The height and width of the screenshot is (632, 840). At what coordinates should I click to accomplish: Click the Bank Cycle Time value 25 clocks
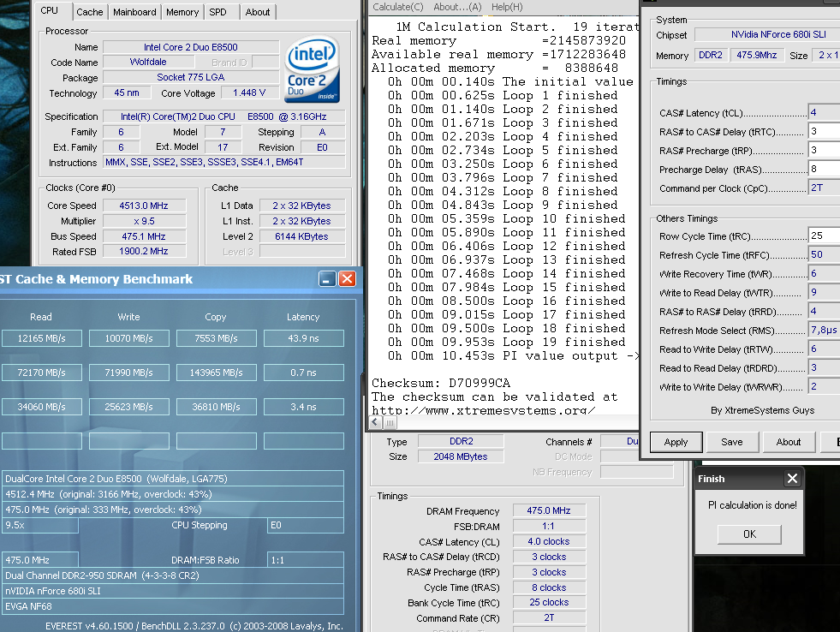549,603
